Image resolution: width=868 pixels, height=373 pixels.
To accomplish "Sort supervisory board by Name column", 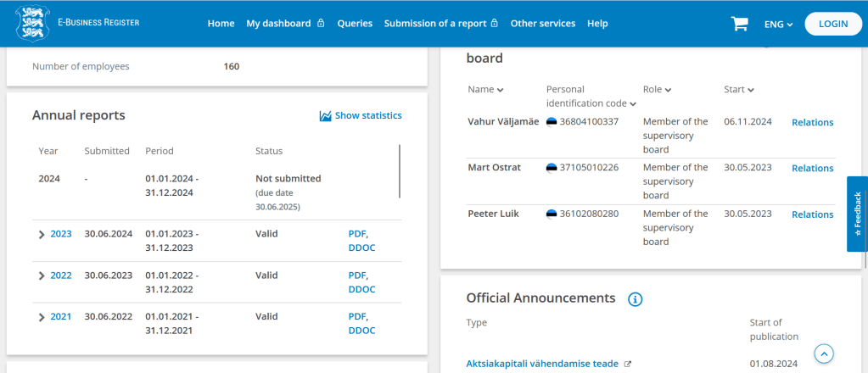I will pyautogui.click(x=485, y=89).
